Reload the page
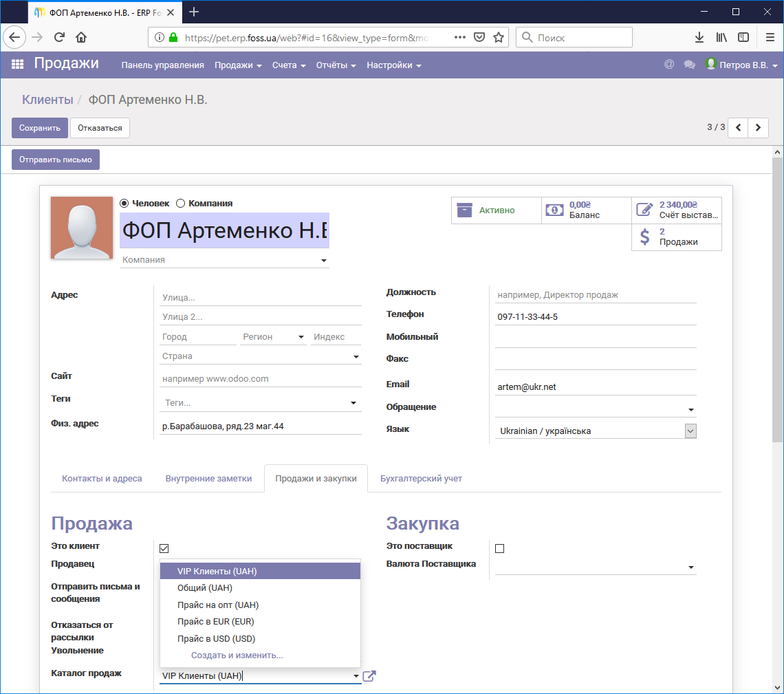The width and height of the screenshot is (784, 694). 60,38
